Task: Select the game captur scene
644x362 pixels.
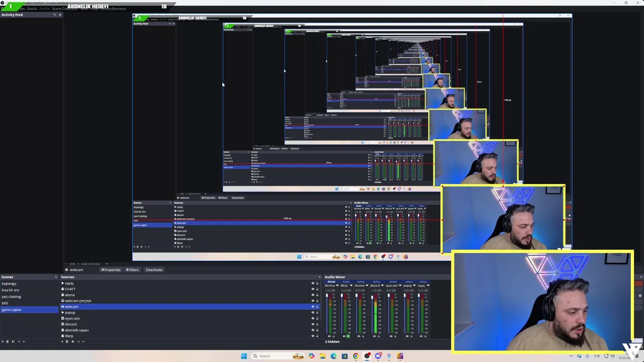Action: (x=29, y=310)
